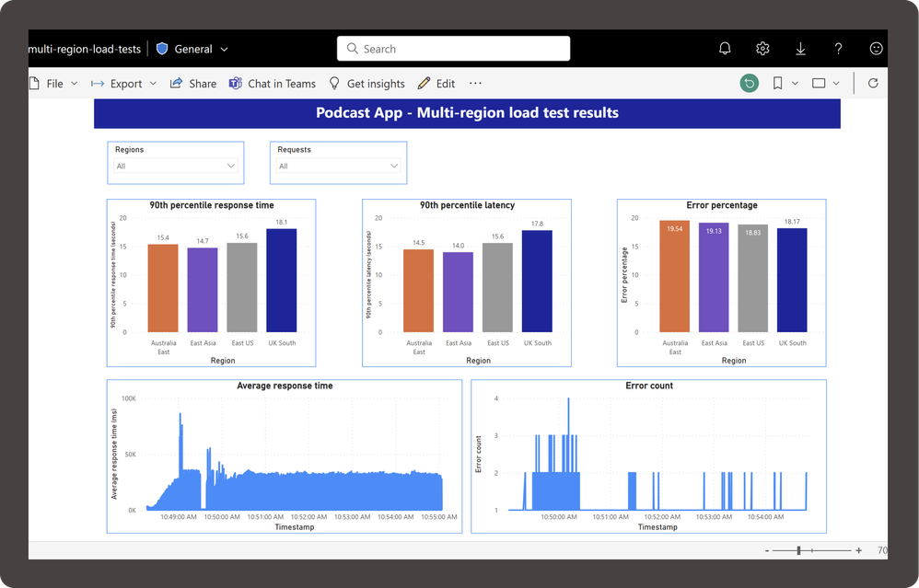Click the download icon in header
Image resolution: width=919 pixels, height=588 pixels.
pyautogui.click(x=800, y=49)
